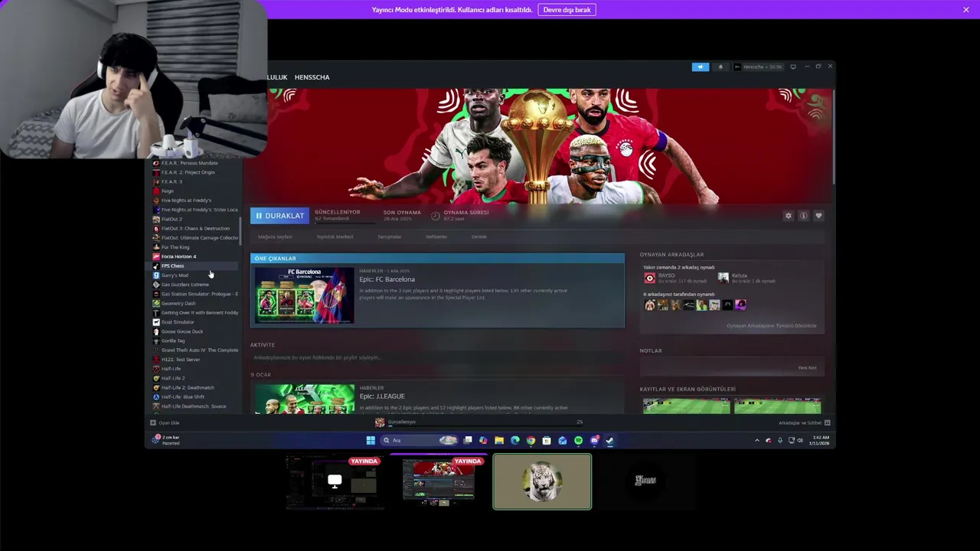Open Google Chrome on taskbar
The image size is (980, 551).
(531, 440)
